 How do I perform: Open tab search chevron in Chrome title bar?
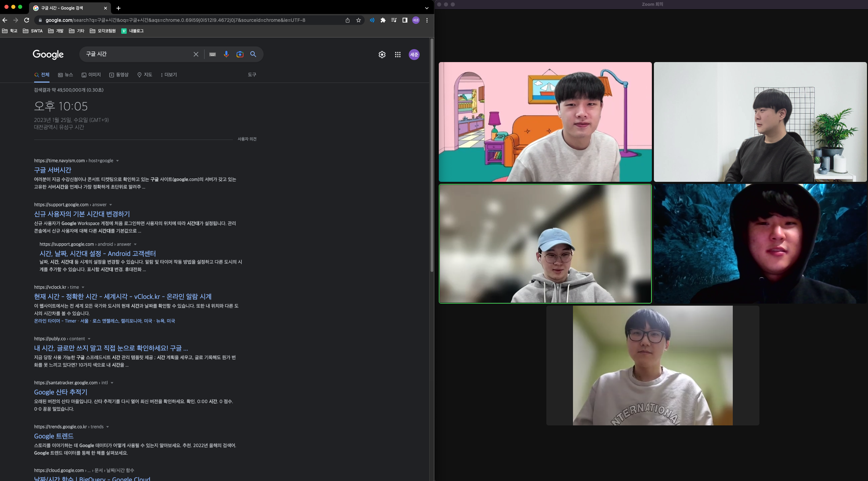point(426,8)
